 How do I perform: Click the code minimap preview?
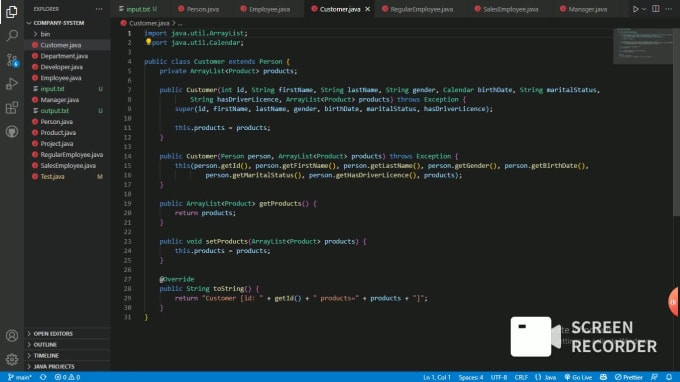tap(643, 46)
